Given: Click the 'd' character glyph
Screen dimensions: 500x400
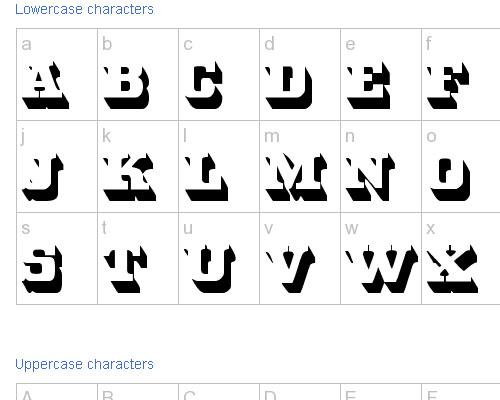Looking at the screenshot, I should [x=289, y=87].
